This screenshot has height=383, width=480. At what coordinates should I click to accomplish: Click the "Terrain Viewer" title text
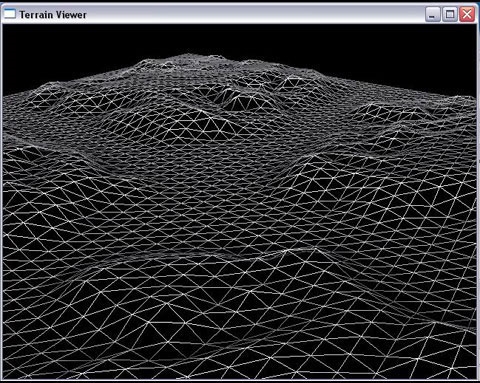coord(53,15)
